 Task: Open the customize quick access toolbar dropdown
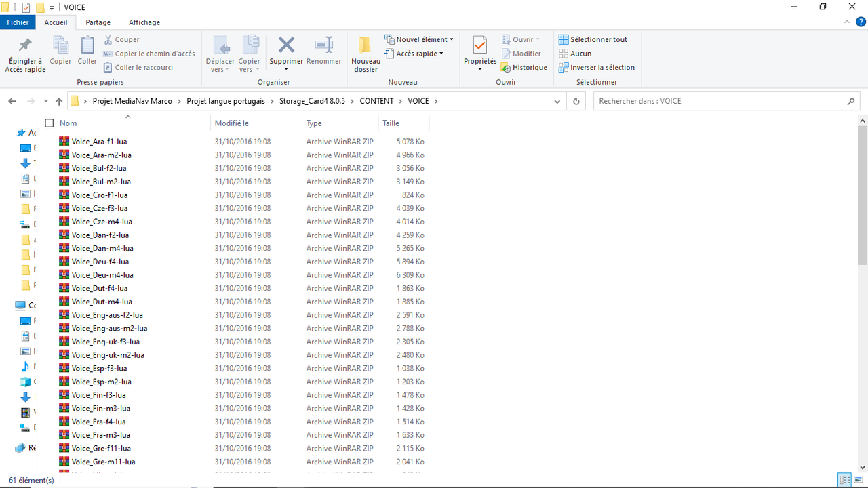coord(52,7)
